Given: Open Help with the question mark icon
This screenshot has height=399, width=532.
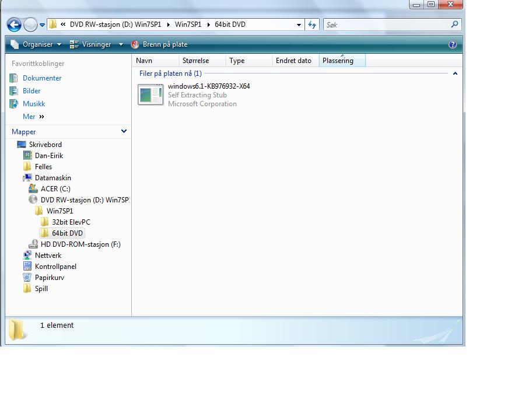Looking at the screenshot, I should coord(453,44).
